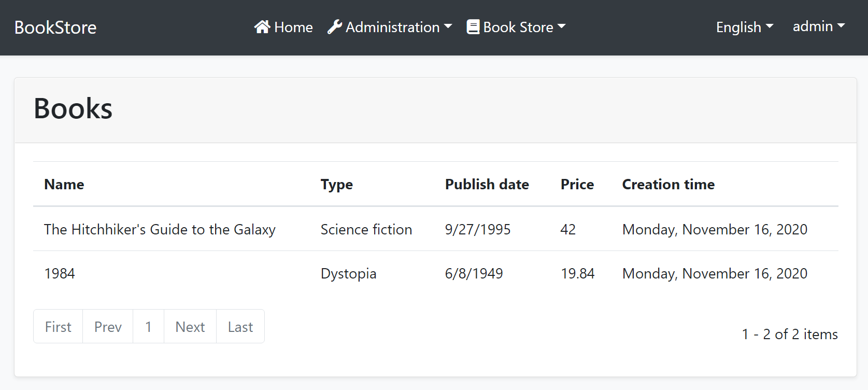Click the Prev pagination button
Viewport: 868px width, 390px height.
coord(108,327)
